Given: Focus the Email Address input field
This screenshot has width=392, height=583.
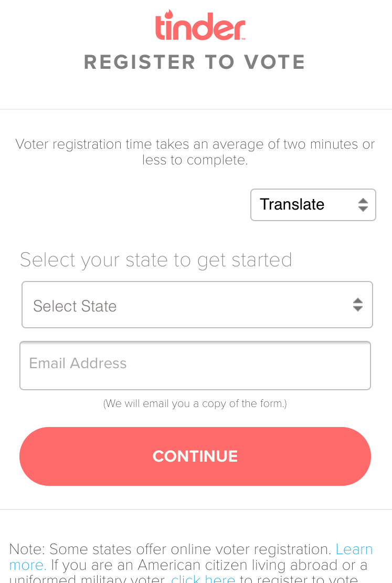Looking at the screenshot, I should pos(195,366).
